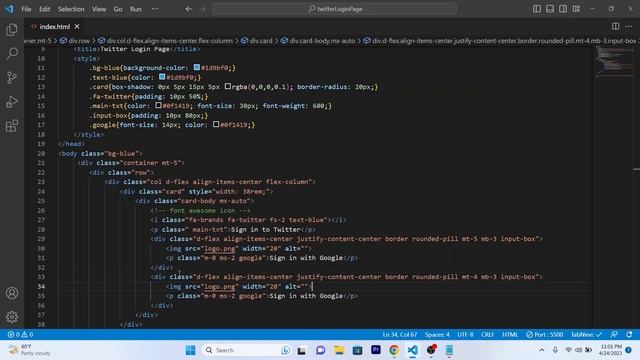The height and width of the screenshot is (360, 640).
Task: Change indentation via Spaces: 4
Action: point(437,335)
